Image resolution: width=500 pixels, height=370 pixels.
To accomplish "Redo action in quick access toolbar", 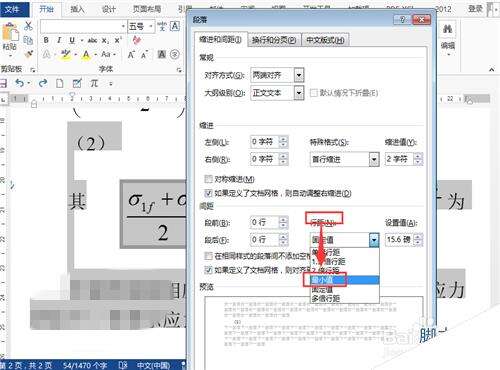I will pyautogui.click(x=43, y=83).
